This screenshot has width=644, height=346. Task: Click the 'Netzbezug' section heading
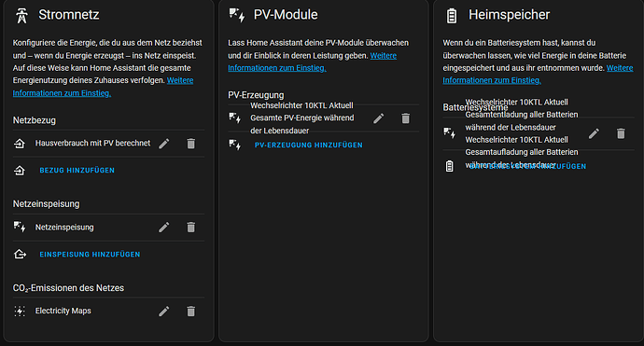[x=35, y=120]
